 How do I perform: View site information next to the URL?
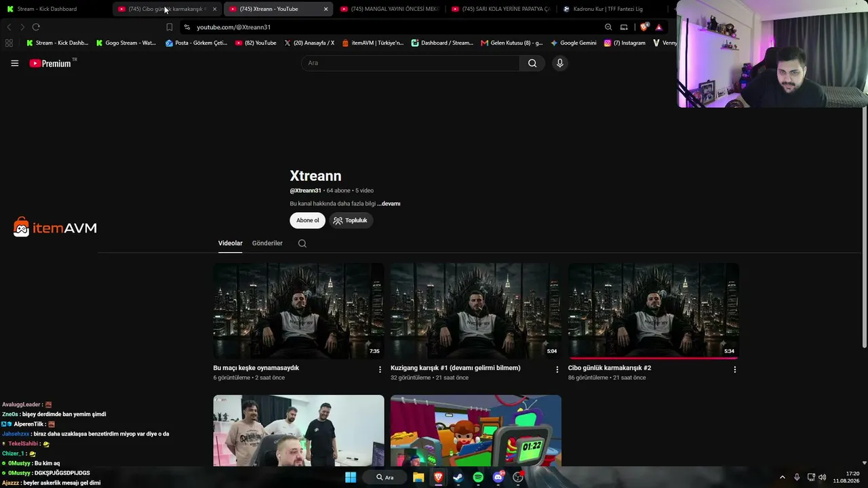click(x=187, y=27)
